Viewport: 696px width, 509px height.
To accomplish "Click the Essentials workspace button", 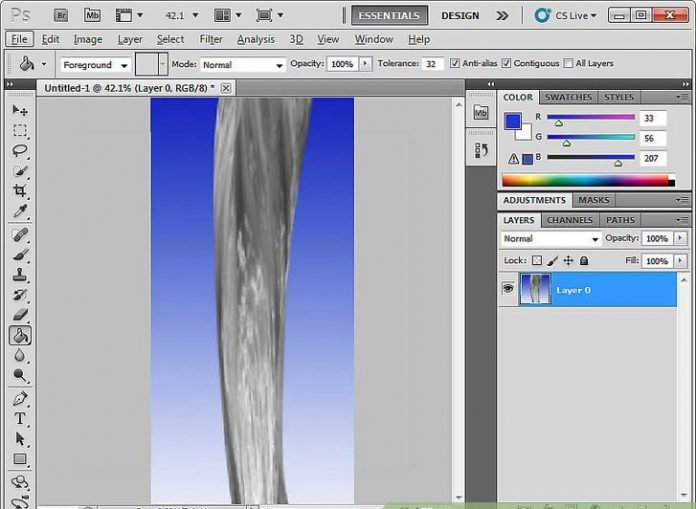I will point(390,15).
